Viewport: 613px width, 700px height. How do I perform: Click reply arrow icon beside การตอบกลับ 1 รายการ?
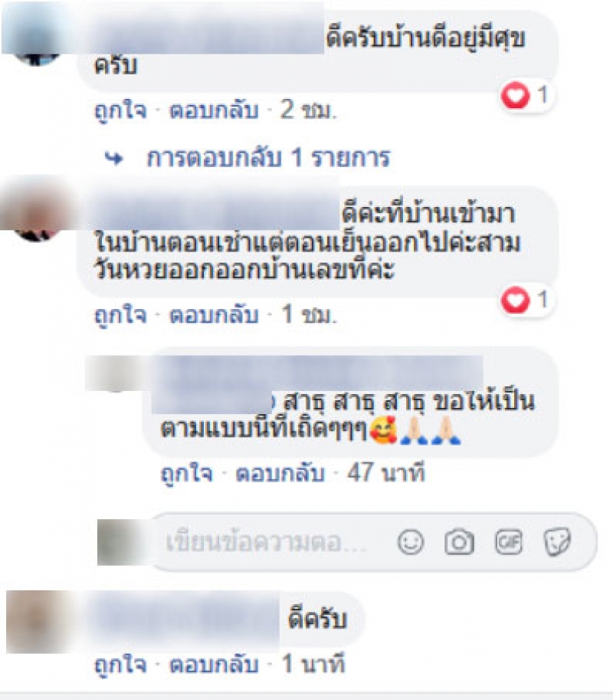click(x=113, y=158)
